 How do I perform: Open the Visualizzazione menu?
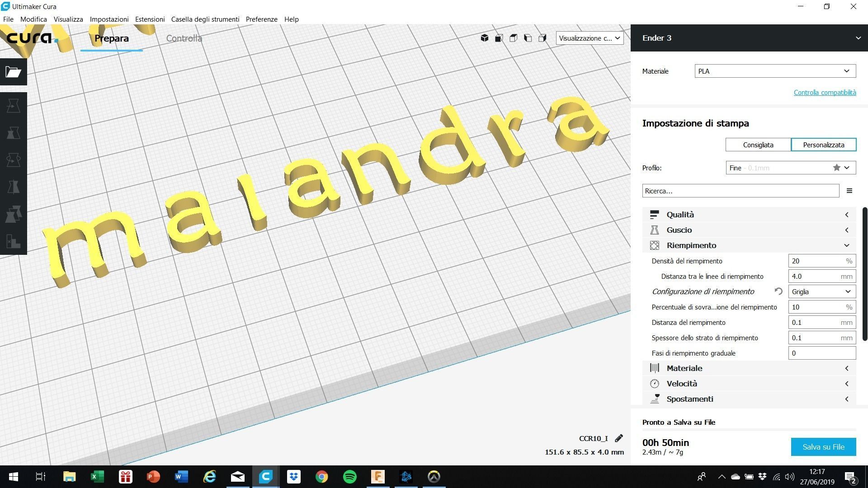click(x=68, y=19)
